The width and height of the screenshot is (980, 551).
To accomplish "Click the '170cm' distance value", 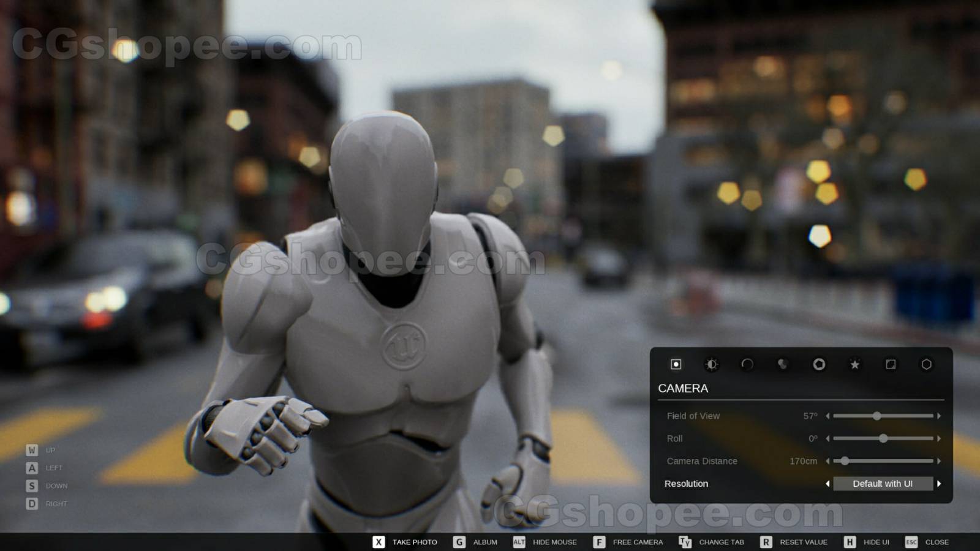I will (x=803, y=461).
